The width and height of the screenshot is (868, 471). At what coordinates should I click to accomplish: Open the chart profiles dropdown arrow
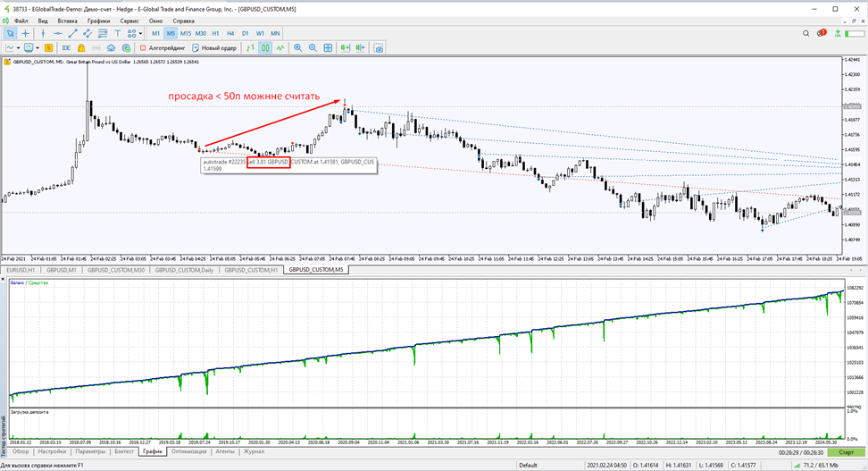click(38, 48)
